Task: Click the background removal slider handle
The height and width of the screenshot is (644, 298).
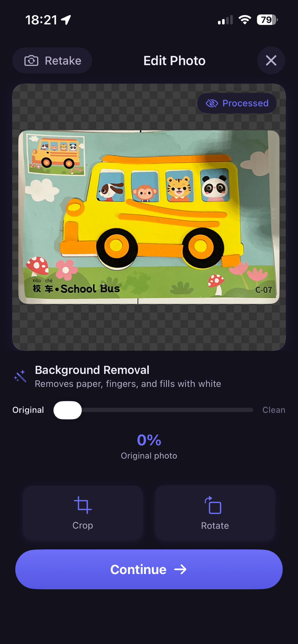Action: pyautogui.click(x=68, y=410)
